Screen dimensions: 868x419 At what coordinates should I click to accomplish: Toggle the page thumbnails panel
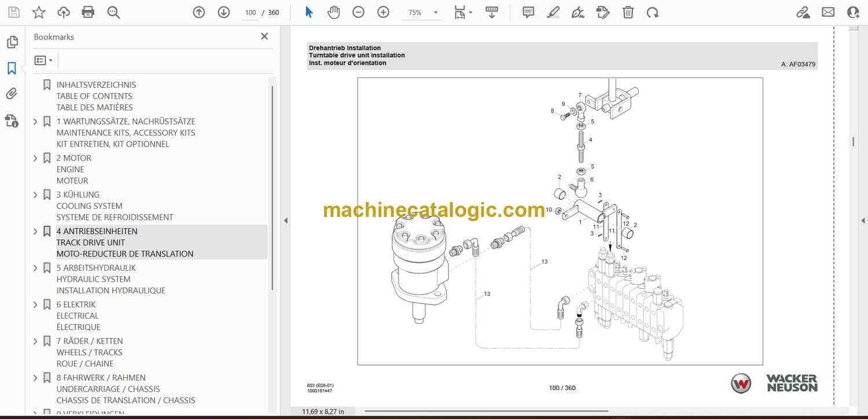click(x=12, y=42)
